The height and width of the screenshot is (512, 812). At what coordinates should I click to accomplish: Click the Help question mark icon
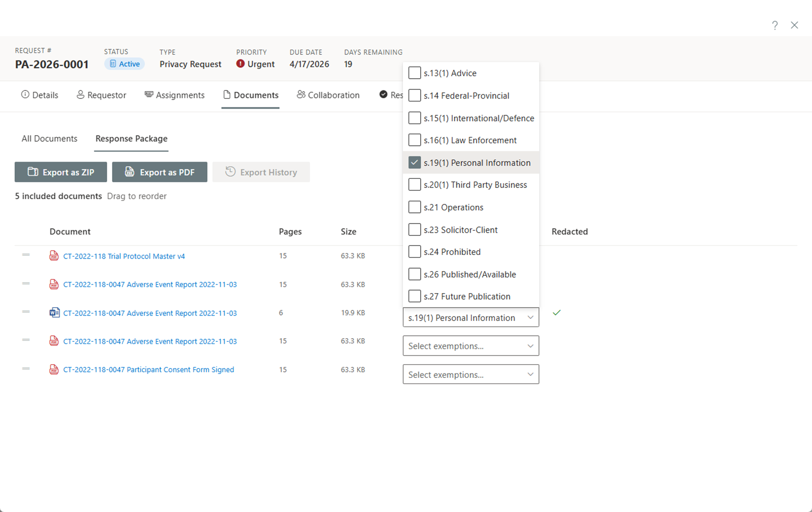775,25
